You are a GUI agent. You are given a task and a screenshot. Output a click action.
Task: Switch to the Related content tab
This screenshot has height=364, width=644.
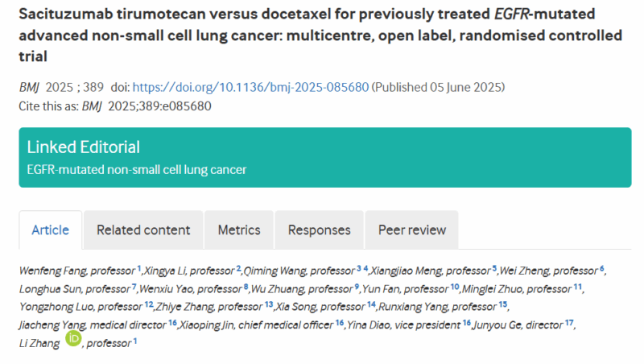pos(143,230)
